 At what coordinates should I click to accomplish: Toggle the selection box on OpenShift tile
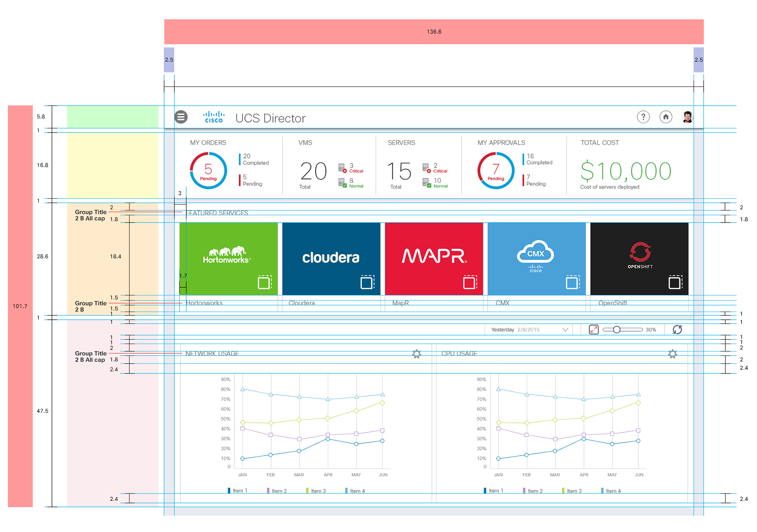[x=676, y=282]
